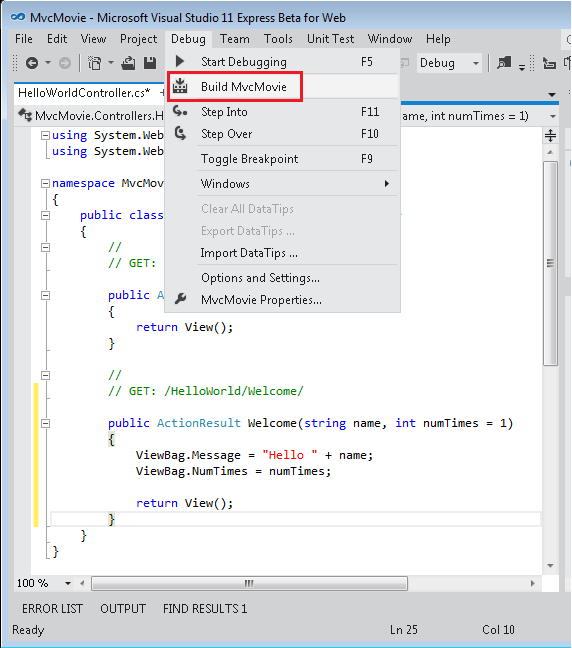
Task: Collapse the Welcome method region
Action: 45,423
